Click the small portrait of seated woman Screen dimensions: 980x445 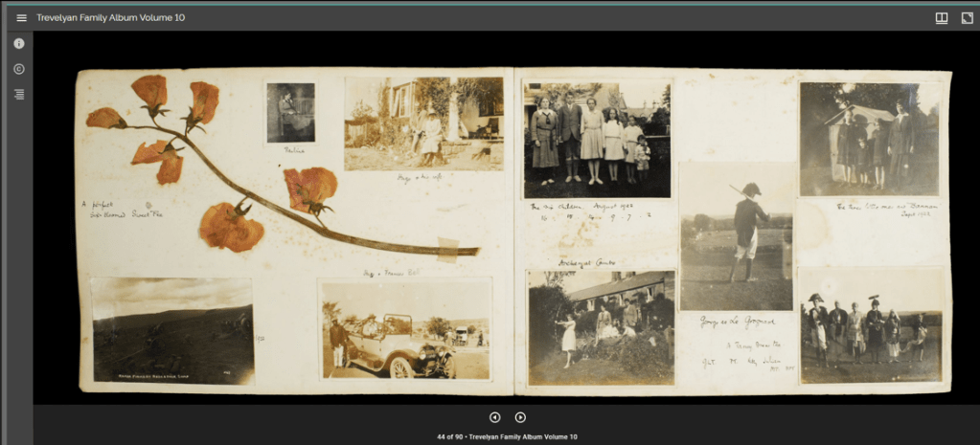tap(290, 112)
